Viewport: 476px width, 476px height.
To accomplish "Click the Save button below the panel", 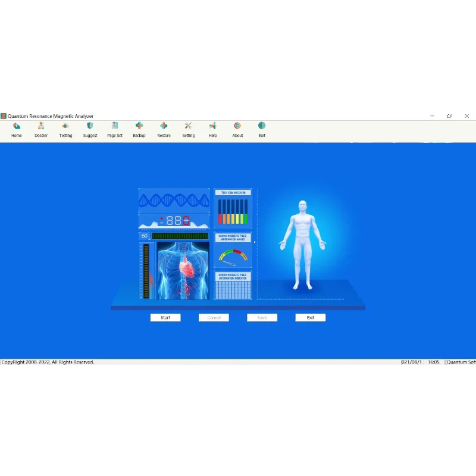I will click(x=262, y=318).
